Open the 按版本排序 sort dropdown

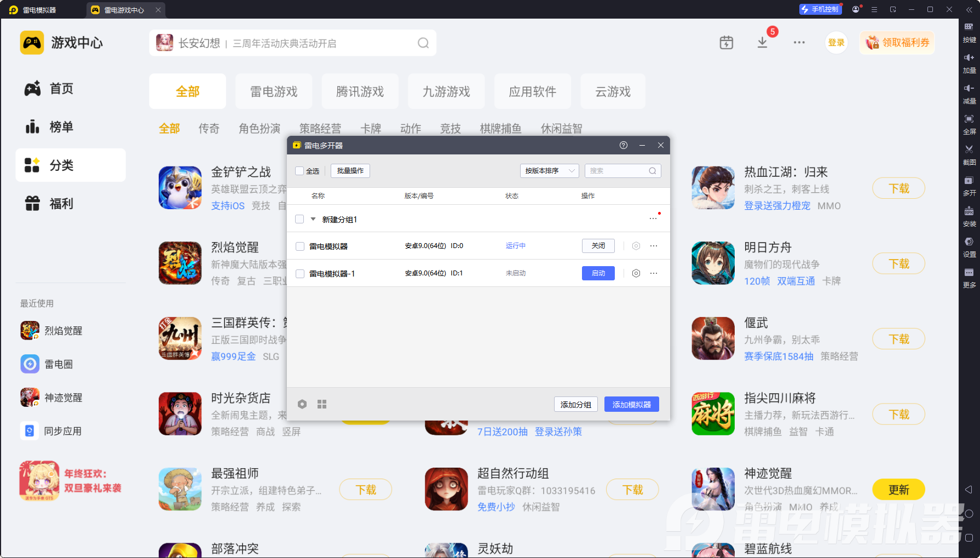549,171
